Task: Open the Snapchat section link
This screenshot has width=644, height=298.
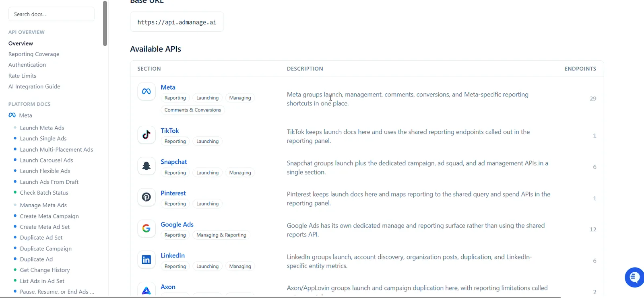Action: [x=173, y=162]
